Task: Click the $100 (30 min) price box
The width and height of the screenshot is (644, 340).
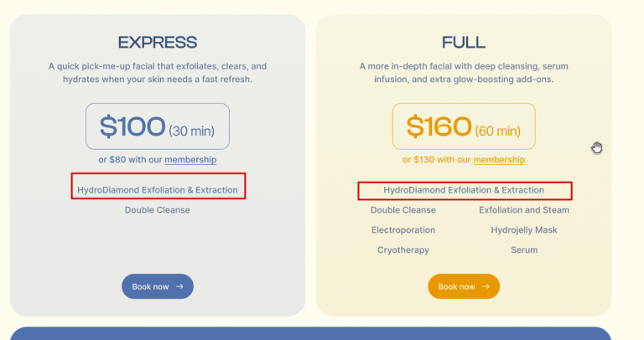Action: [157, 126]
